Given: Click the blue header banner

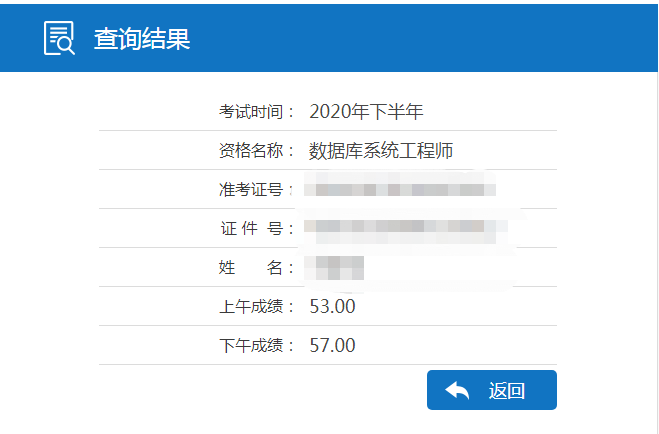Looking at the screenshot, I should pyautogui.click(x=329, y=38).
